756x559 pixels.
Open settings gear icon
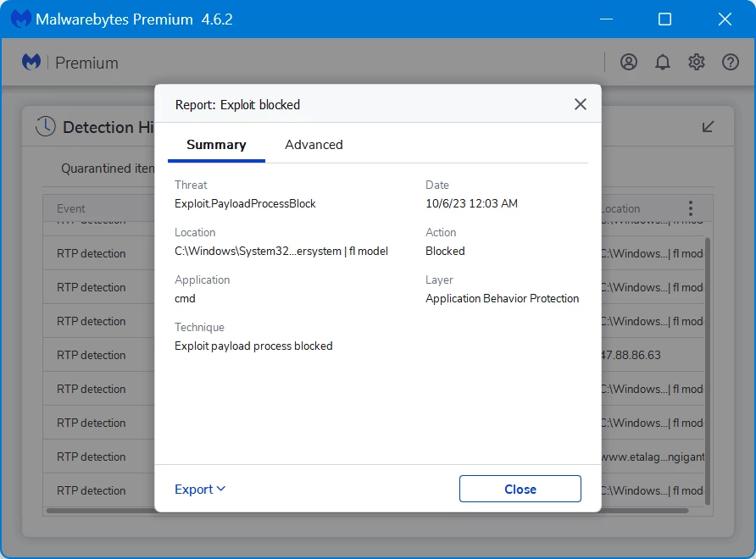click(696, 62)
